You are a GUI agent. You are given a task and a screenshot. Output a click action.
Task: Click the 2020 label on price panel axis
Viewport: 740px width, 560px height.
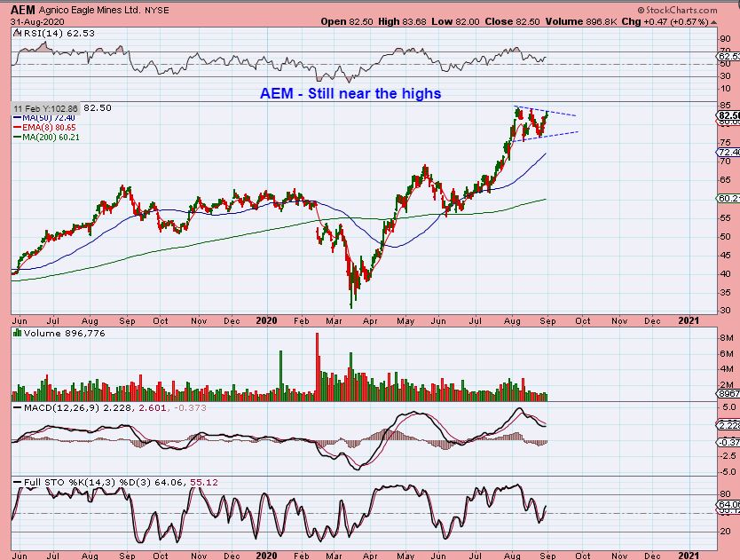coord(266,320)
